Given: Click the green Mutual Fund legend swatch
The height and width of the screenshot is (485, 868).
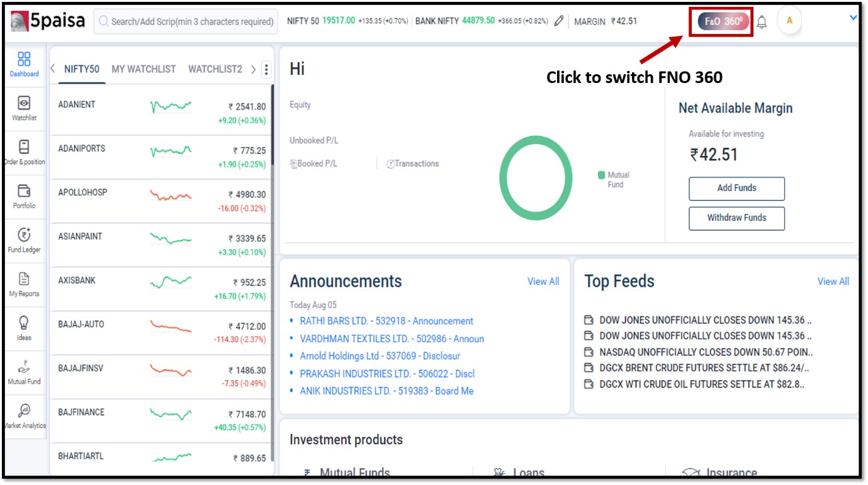Looking at the screenshot, I should point(601,176).
